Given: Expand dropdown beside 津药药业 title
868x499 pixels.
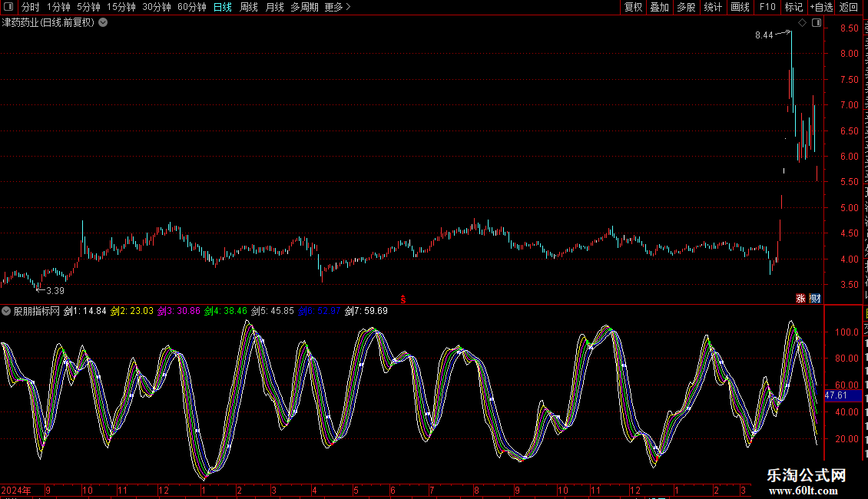Looking at the screenshot, I should coord(103,23).
